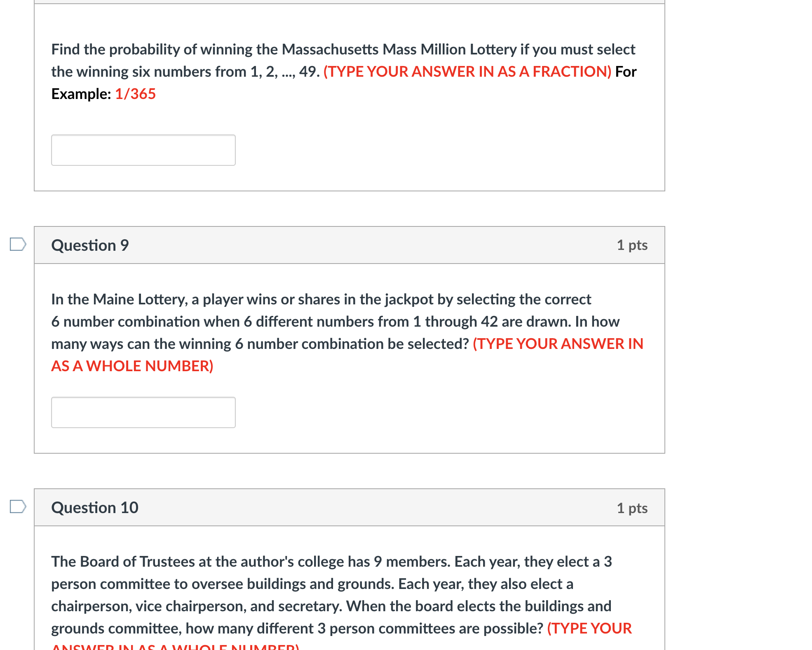Click the word 'Example:' in bold

coord(81,94)
